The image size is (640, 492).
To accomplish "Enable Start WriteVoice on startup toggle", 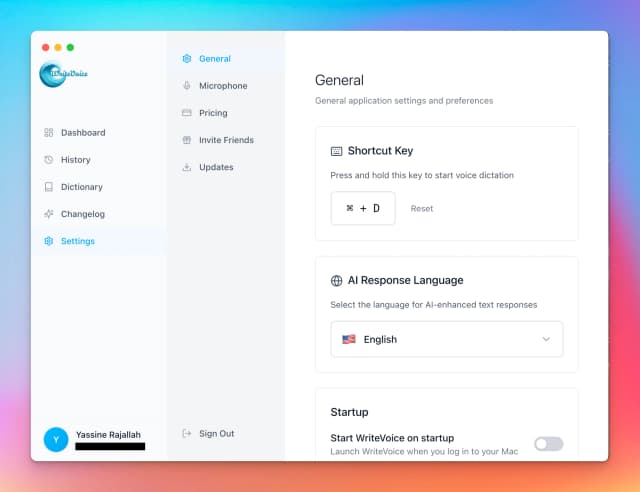I will (x=548, y=444).
